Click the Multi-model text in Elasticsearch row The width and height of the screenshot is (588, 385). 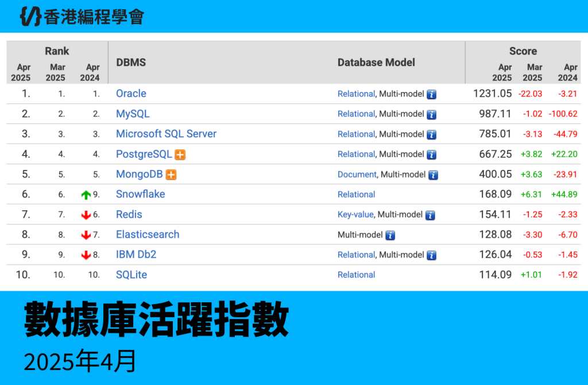(x=360, y=235)
